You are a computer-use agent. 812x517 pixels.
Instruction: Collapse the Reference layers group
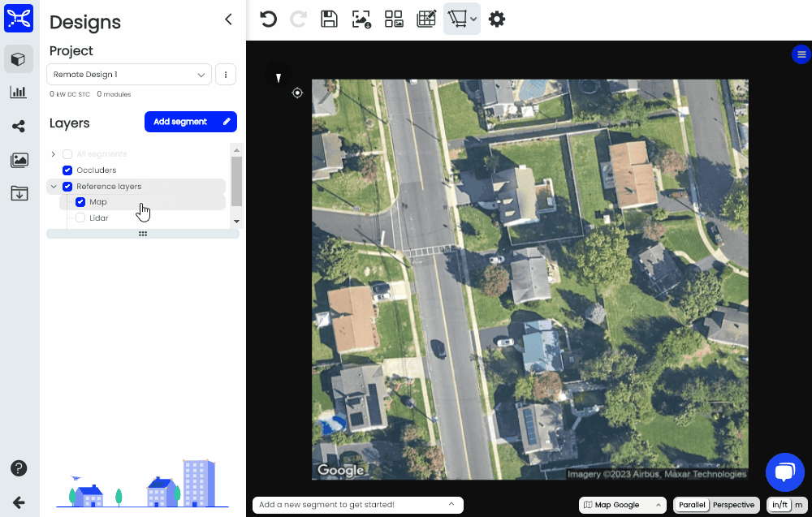pos(54,186)
